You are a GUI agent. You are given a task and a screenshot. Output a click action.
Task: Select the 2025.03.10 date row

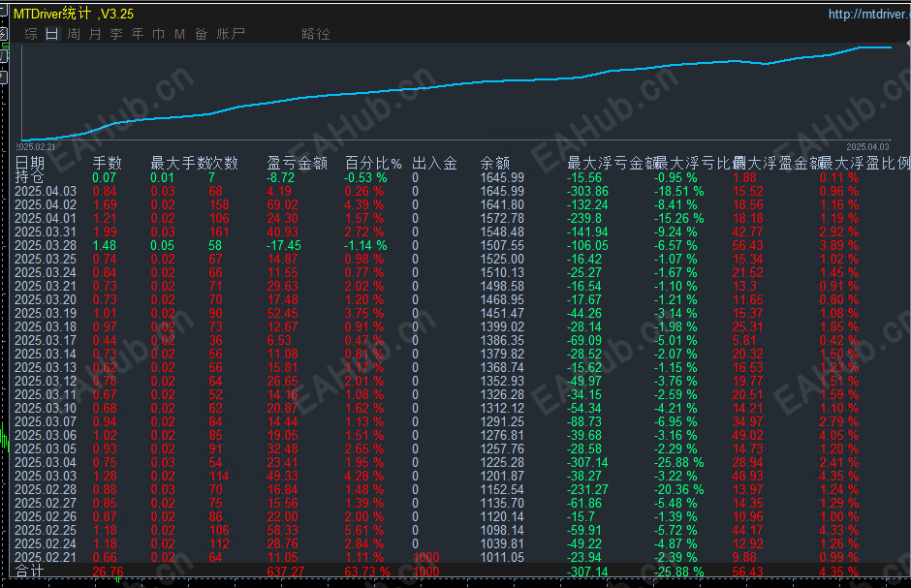pos(46,408)
